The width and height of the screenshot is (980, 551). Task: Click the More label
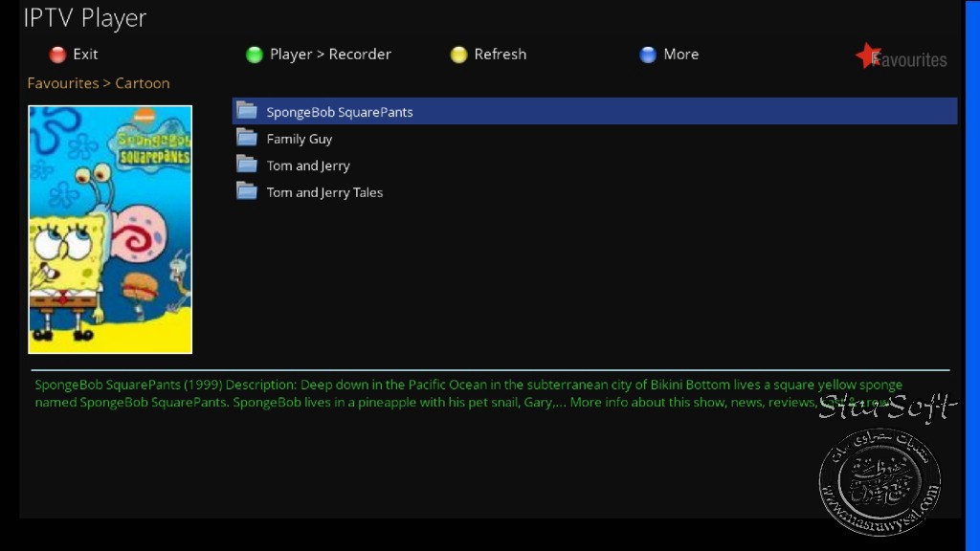tap(680, 55)
